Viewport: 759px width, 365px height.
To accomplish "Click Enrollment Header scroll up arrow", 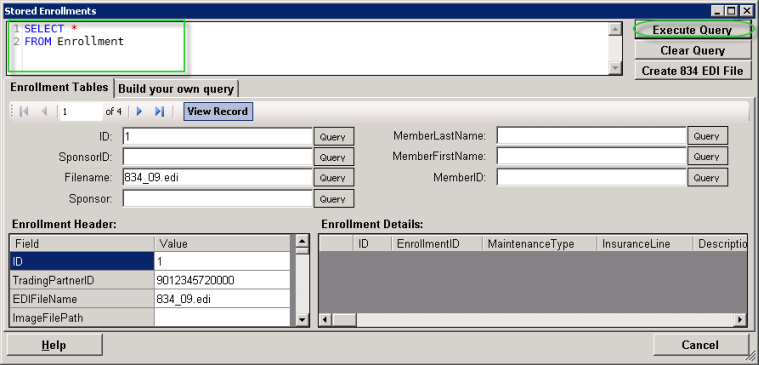I will click(302, 241).
